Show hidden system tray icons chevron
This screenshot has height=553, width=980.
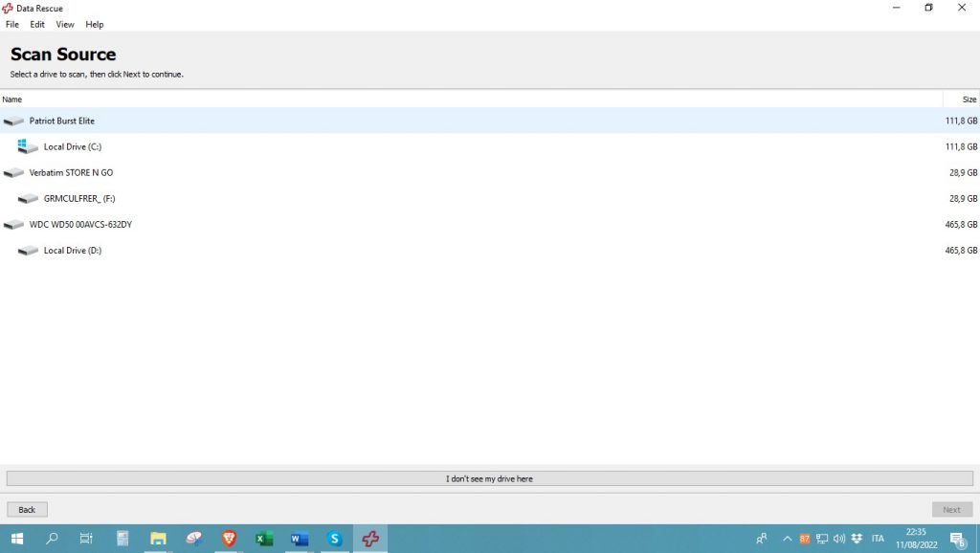(x=788, y=539)
